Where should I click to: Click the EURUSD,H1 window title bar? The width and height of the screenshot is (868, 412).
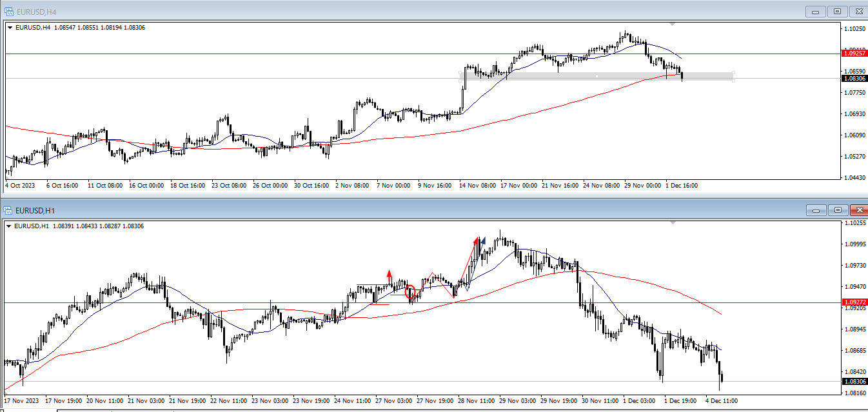coord(387,210)
